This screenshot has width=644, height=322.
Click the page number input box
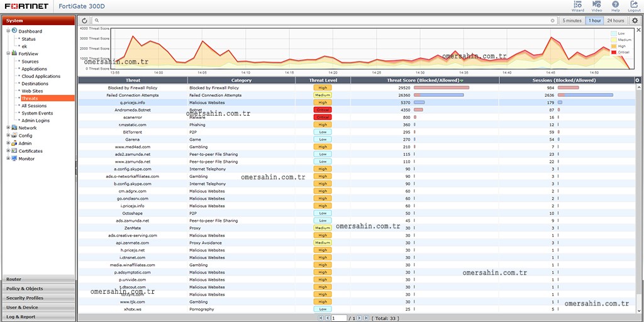(x=339, y=318)
